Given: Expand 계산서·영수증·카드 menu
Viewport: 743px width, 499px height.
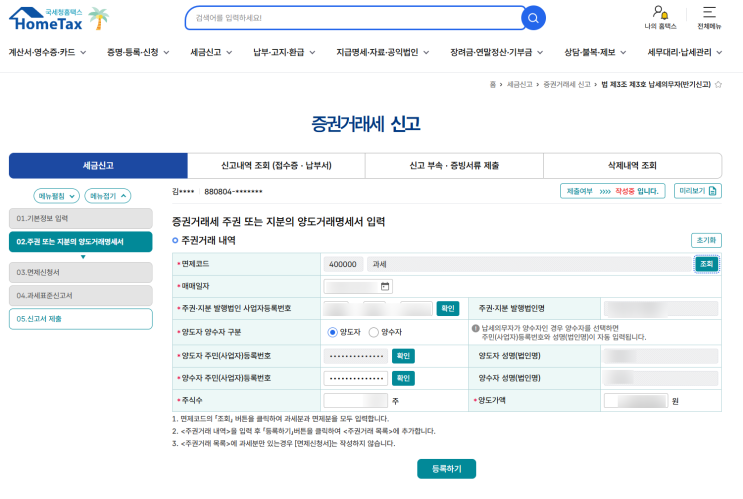Looking at the screenshot, I should (x=47, y=52).
